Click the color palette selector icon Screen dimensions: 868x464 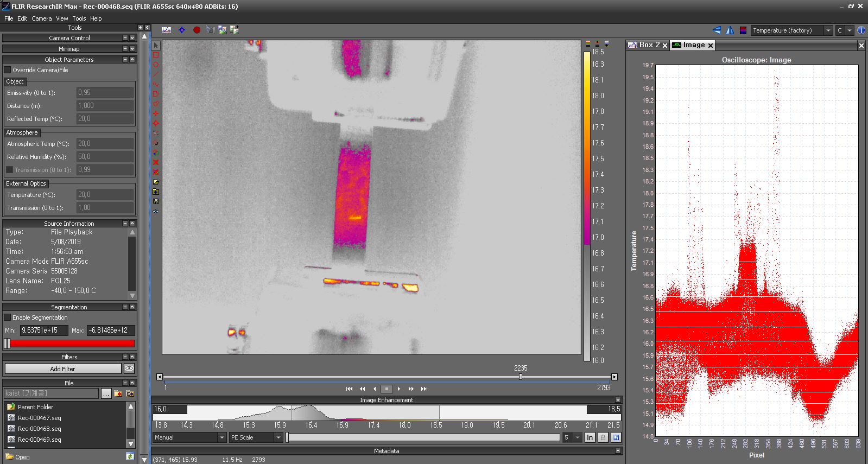point(743,30)
